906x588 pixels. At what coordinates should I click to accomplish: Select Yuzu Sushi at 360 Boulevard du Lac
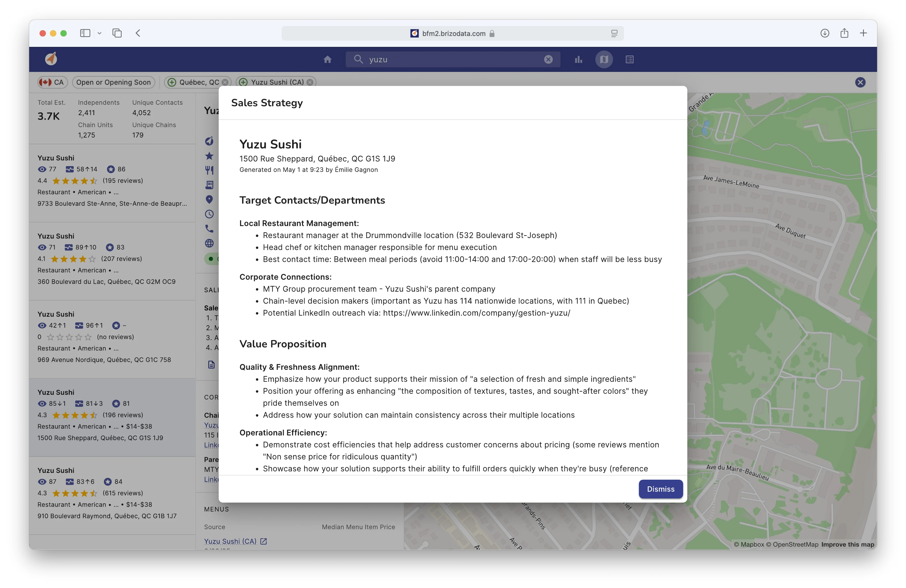click(112, 261)
